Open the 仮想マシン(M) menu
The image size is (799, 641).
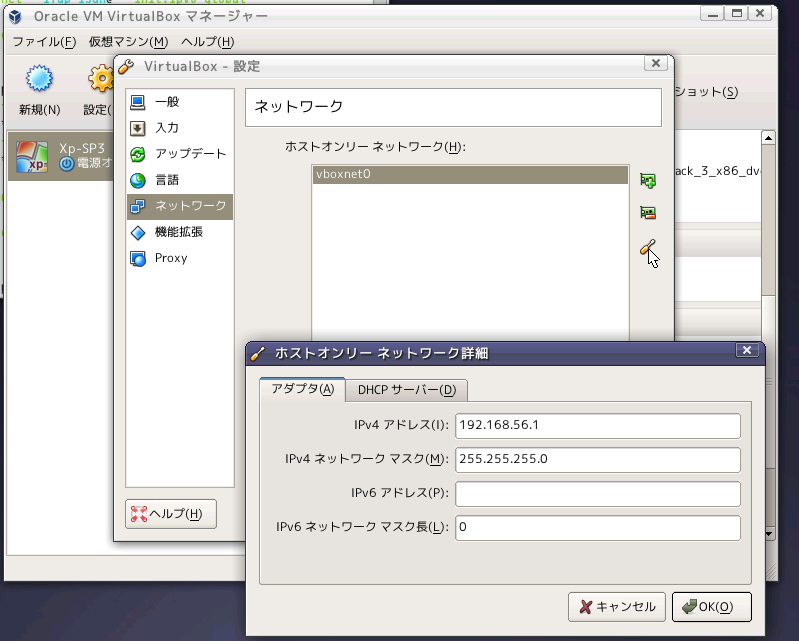128,41
